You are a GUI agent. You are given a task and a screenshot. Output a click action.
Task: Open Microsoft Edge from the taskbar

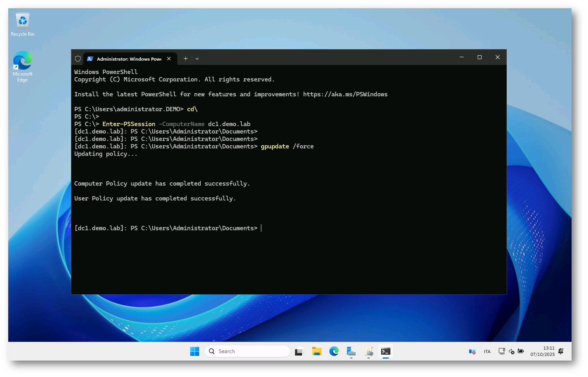[334, 352]
